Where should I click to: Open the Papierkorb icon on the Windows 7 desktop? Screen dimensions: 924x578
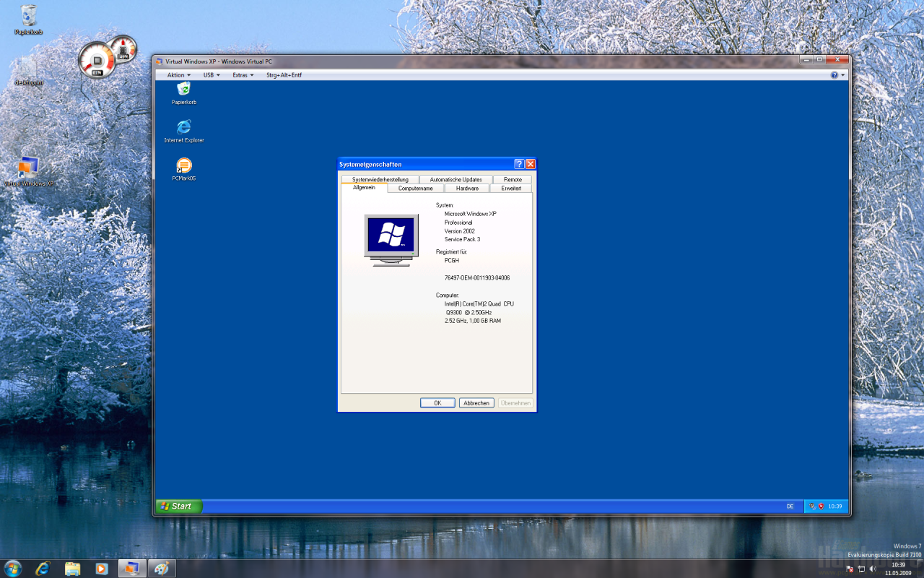29,20
